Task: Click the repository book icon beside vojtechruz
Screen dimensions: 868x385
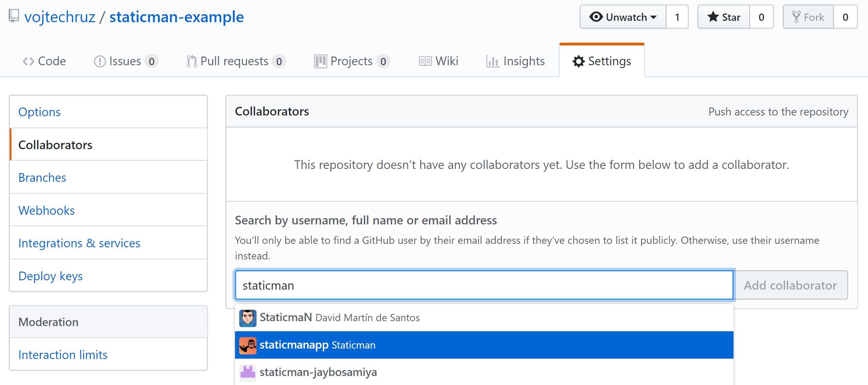Action: [x=14, y=16]
